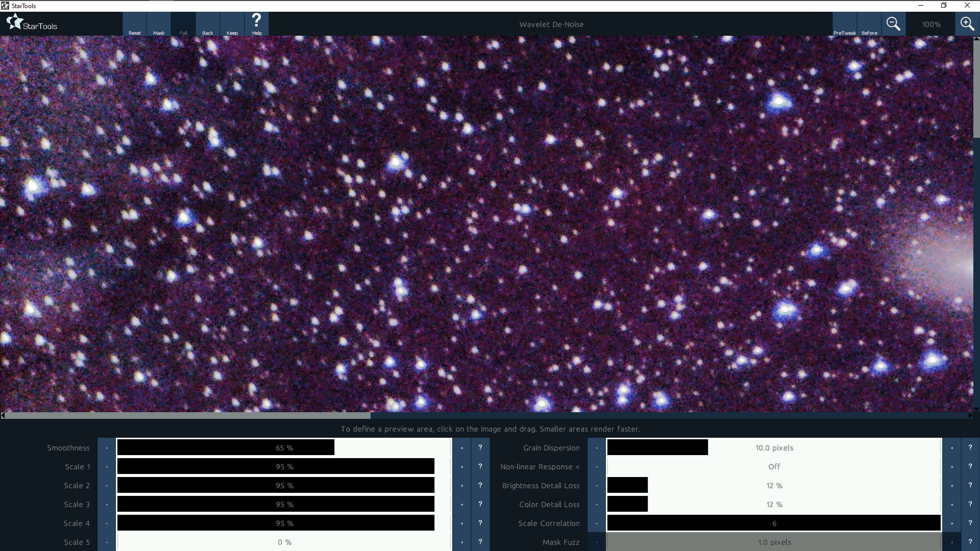Click the Reset toolbar button

[x=135, y=24]
